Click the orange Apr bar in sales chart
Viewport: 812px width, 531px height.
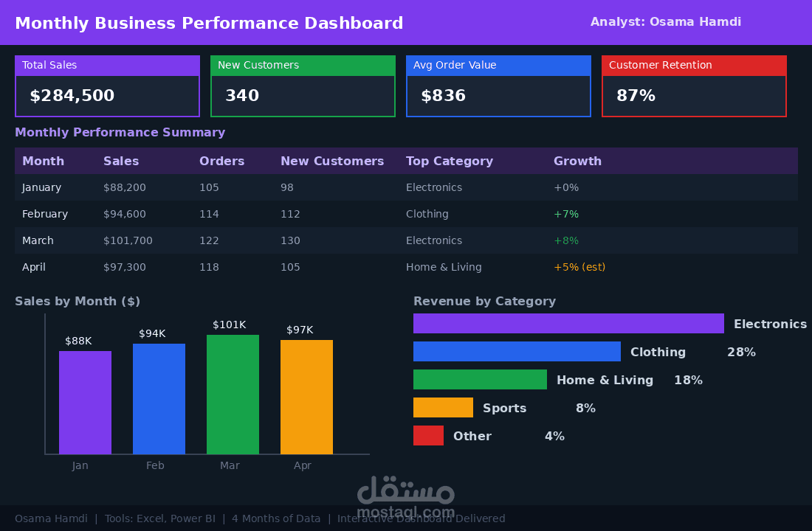point(306,397)
